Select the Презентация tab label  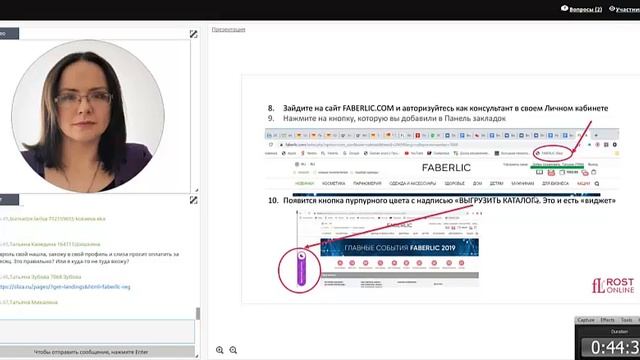pyautogui.click(x=229, y=29)
